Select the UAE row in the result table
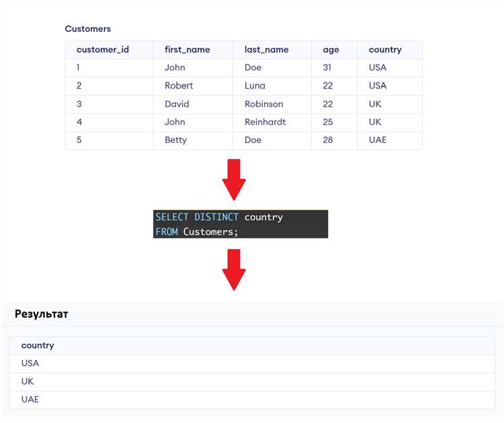 coord(30,399)
